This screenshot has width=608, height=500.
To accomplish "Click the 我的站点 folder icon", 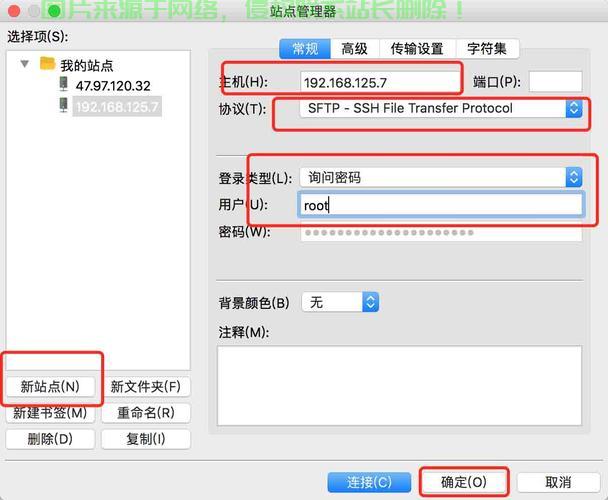I will (47, 64).
